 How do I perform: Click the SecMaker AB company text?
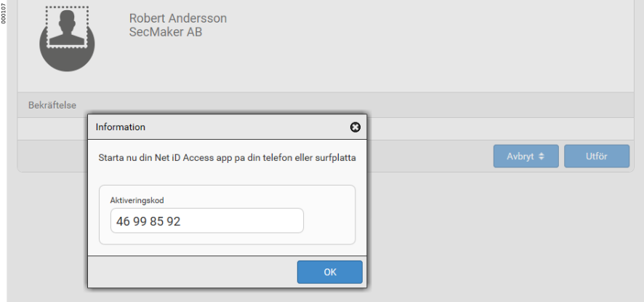tap(165, 32)
